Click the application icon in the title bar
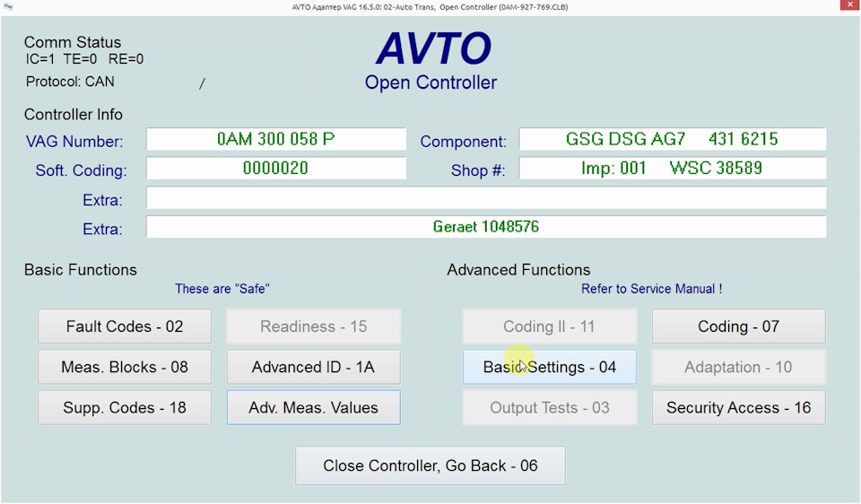Viewport: 861px width, 504px height. point(7,6)
